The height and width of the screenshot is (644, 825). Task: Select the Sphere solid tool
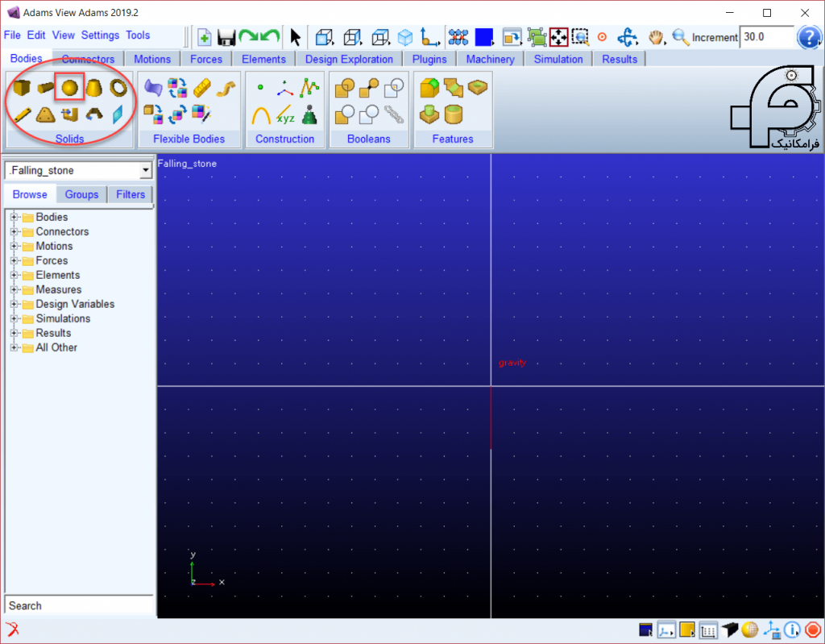[x=69, y=87]
